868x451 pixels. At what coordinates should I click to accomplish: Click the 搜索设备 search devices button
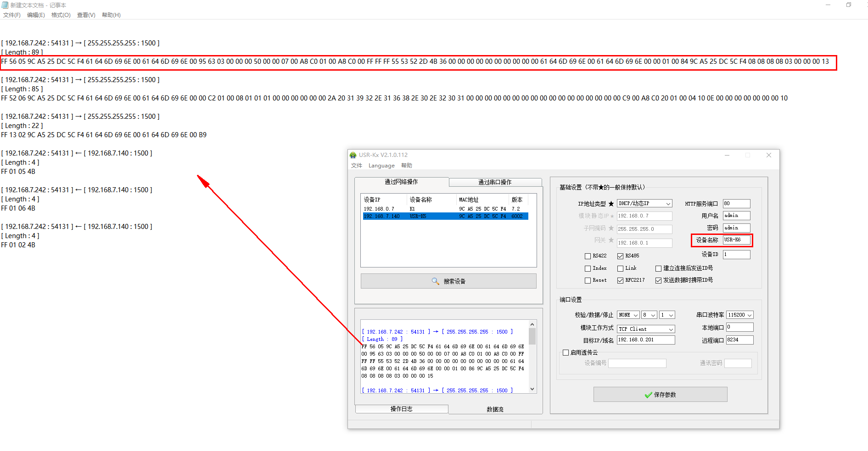[x=448, y=281]
